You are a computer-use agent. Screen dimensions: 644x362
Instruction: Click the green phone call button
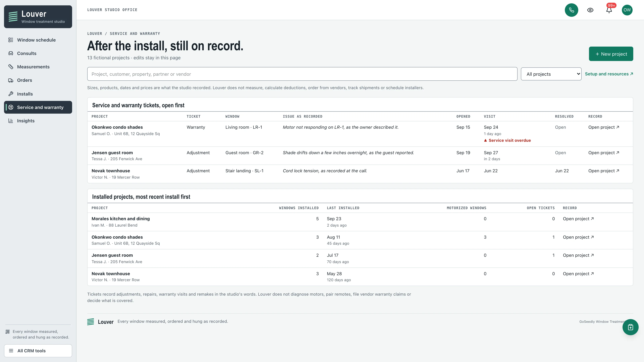tap(572, 10)
